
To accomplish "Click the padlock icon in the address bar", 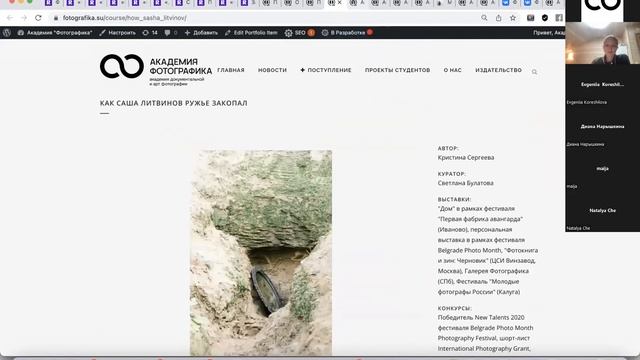I will (x=56, y=18).
